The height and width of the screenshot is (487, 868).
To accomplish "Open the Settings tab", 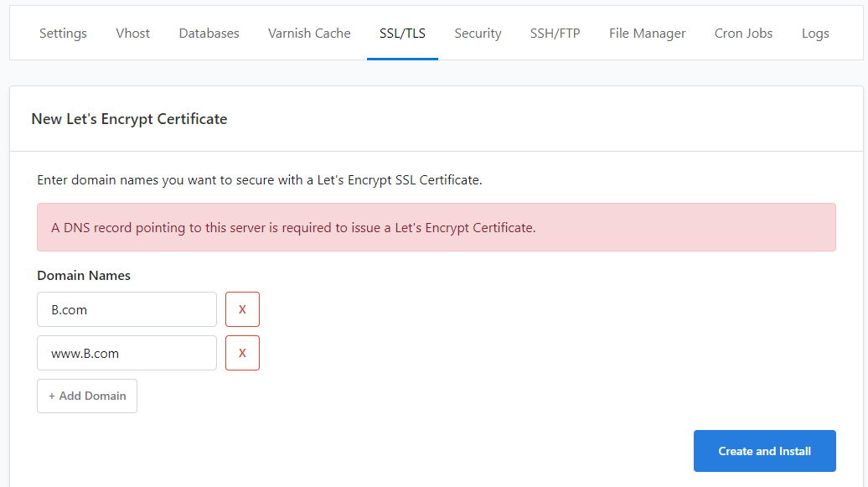I will point(63,34).
